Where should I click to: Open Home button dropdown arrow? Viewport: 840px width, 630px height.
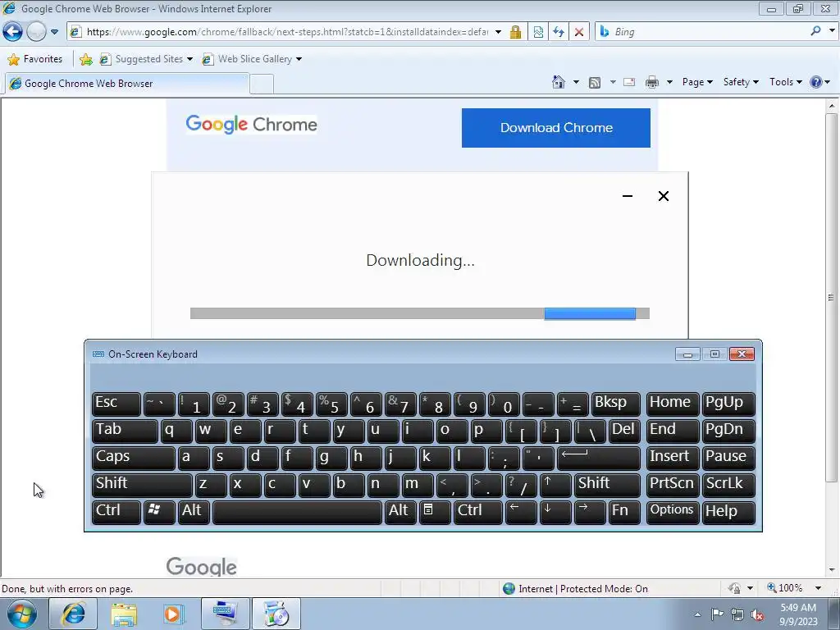point(576,83)
